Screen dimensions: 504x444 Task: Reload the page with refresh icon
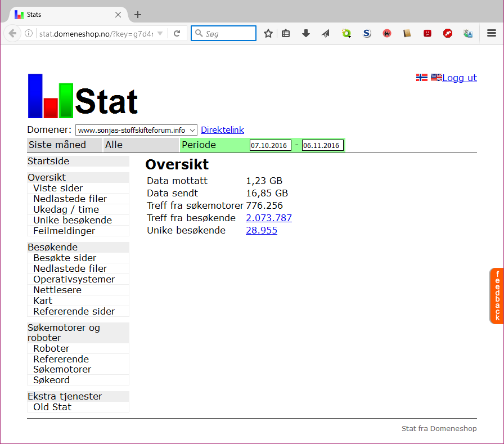click(177, 33)
